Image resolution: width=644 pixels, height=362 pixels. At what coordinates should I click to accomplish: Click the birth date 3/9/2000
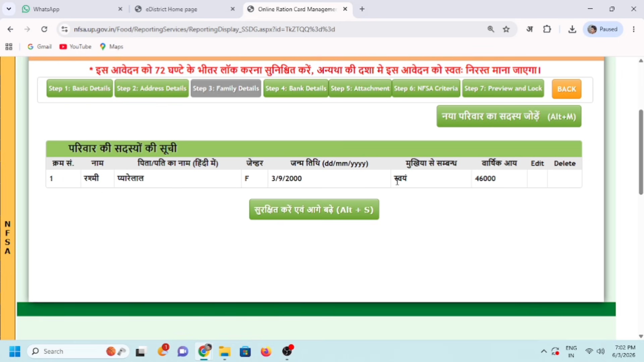pos(287,178)
